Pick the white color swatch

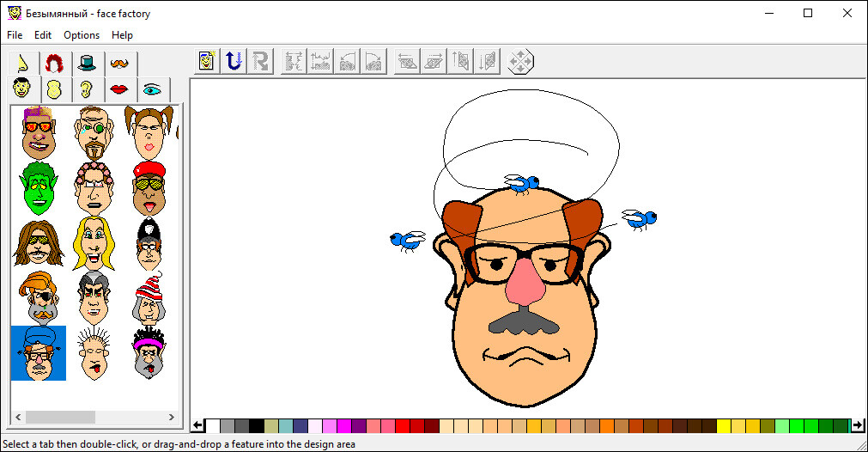pos(213,426)
